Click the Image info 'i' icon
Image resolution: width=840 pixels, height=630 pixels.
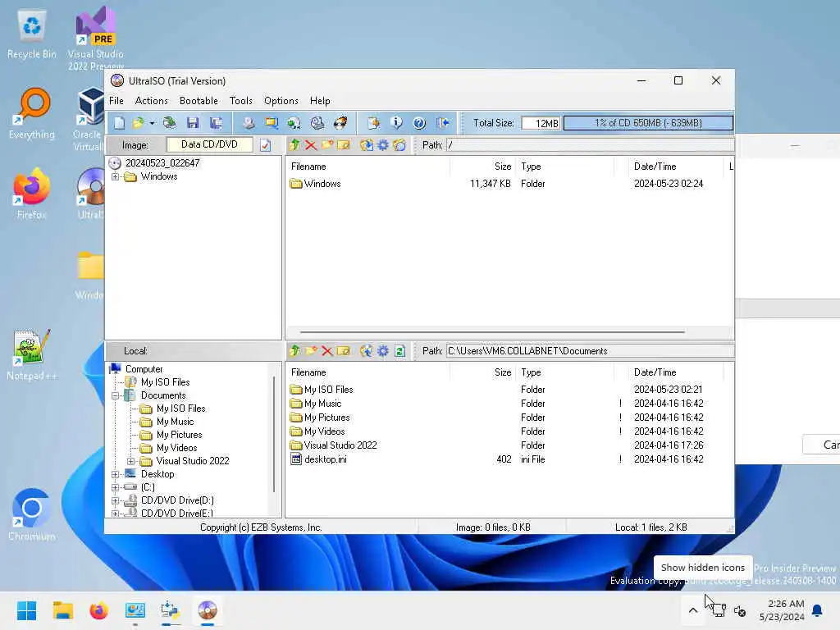tap(396, 123)
